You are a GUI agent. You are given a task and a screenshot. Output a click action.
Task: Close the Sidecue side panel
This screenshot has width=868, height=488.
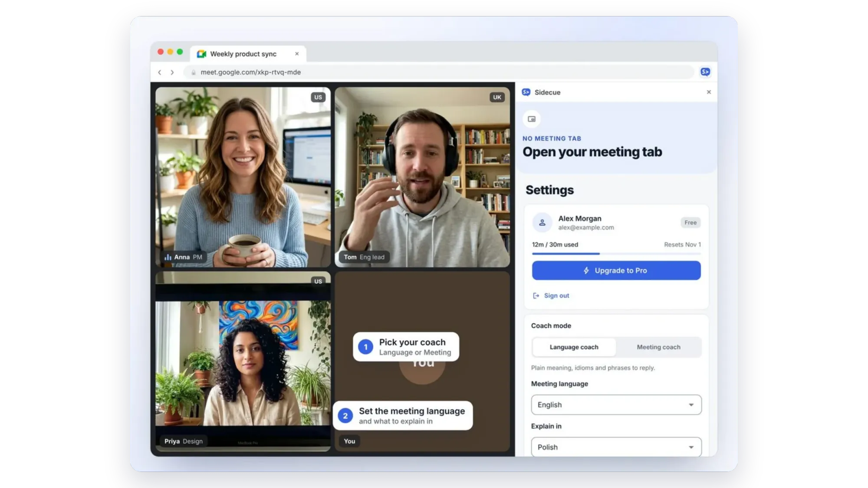pyautogui.click(x=709, y=92)
